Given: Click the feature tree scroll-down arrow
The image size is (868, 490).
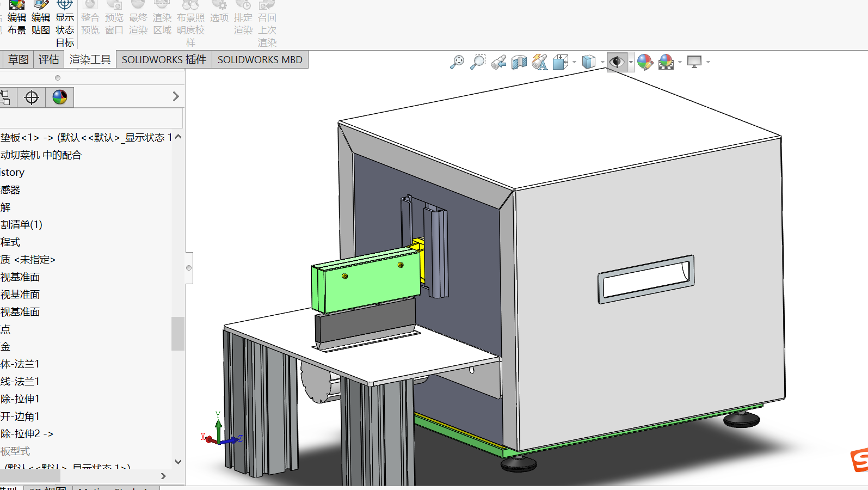Looking at the screenshot, I should pyautogui.click(x=178, y=462).
